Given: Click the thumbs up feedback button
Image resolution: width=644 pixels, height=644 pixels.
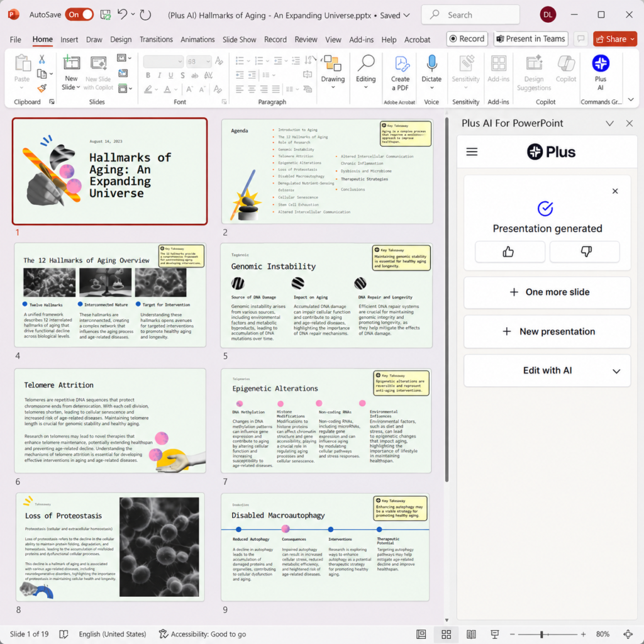Looking at the screenshot, I should (509, 252).
